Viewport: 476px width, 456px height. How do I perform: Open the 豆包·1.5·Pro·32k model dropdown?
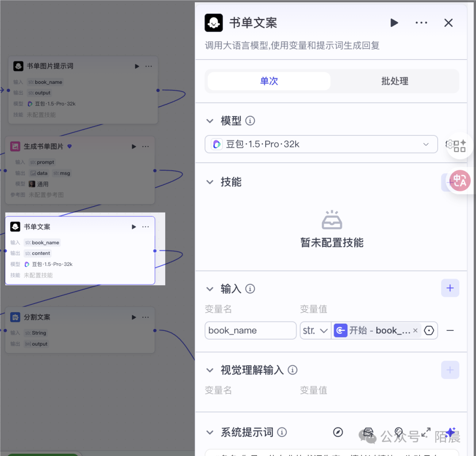click(x=321, y=144)
